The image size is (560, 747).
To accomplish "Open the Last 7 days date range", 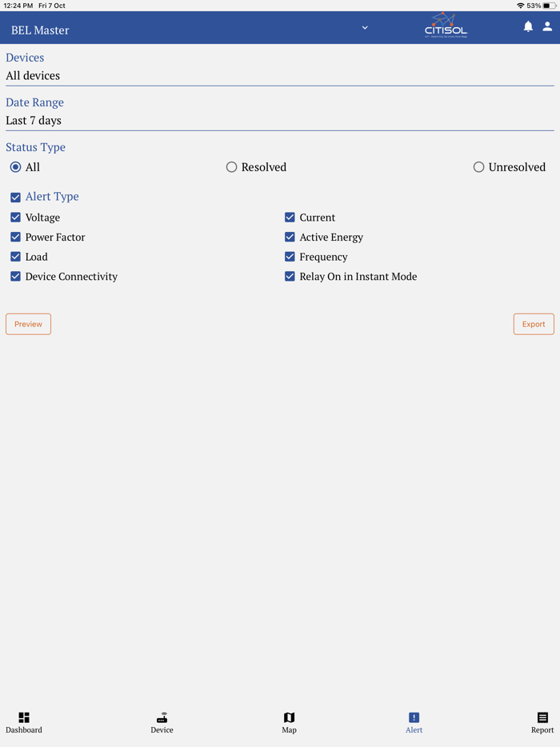I will (279, 121).
